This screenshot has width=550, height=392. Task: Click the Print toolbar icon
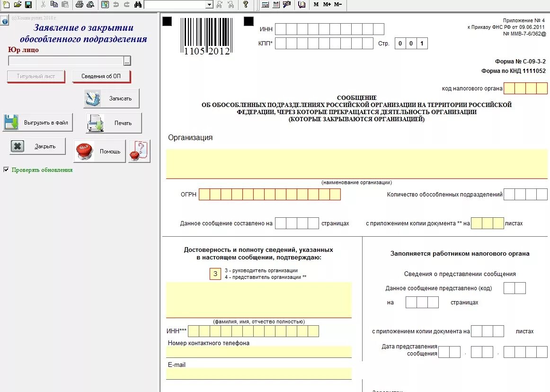[x=80, y=4]
